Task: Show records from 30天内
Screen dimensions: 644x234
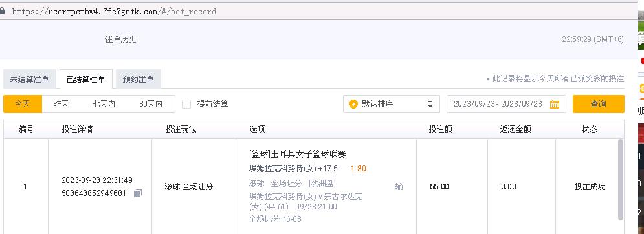Action: 151,104
